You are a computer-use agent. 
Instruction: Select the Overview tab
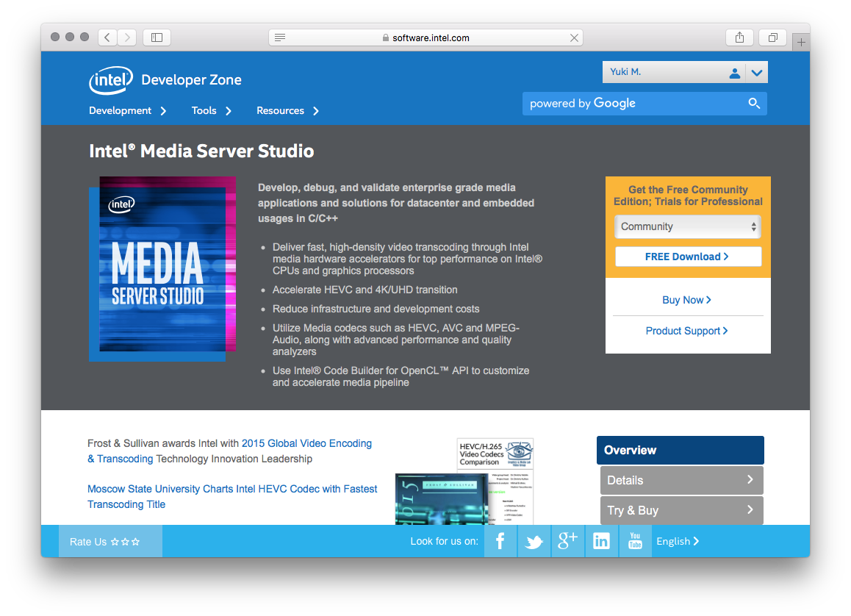(x=680, y=450)
